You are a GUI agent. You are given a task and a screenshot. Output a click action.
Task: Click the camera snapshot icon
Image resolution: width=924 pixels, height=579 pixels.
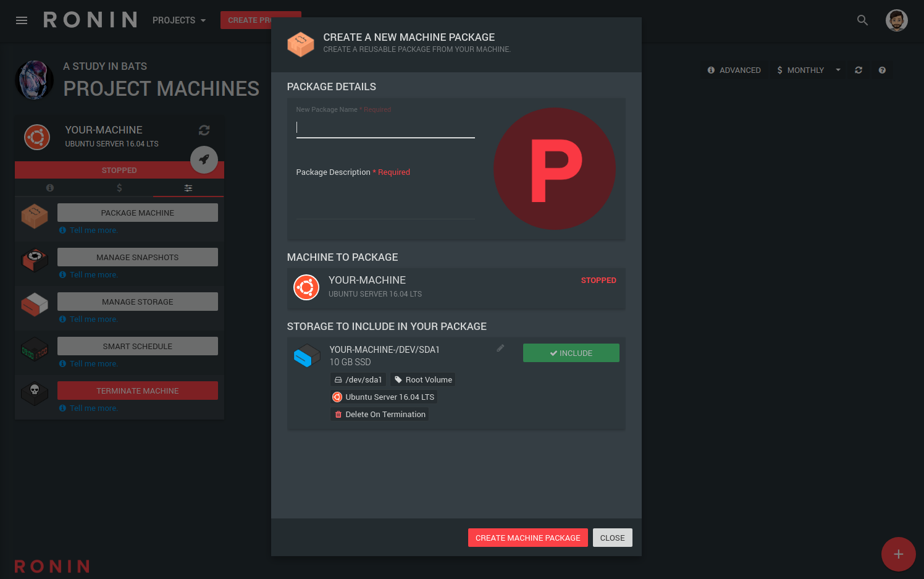[x=35, y=260]
